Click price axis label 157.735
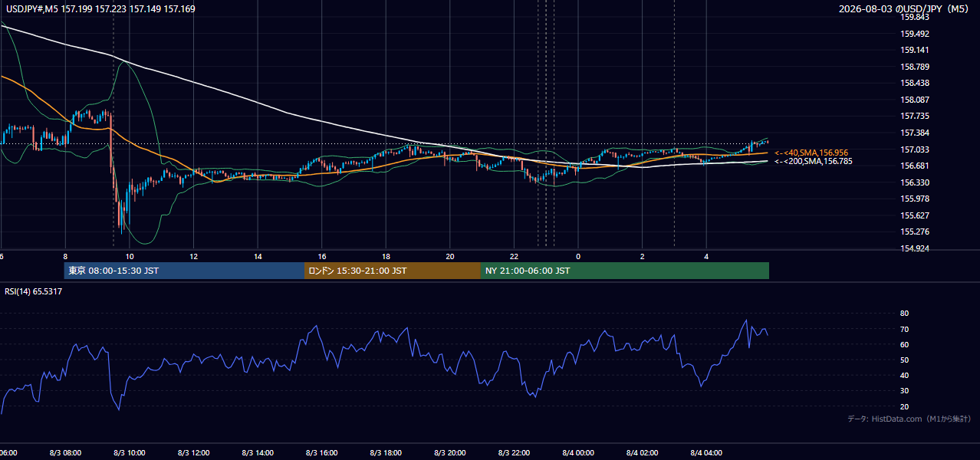 click(x=916, y=116)
